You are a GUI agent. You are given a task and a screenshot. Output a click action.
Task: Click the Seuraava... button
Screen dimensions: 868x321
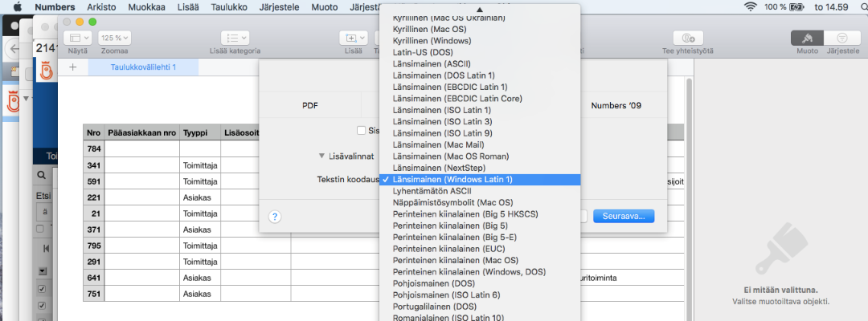click(x=624, y=217)
